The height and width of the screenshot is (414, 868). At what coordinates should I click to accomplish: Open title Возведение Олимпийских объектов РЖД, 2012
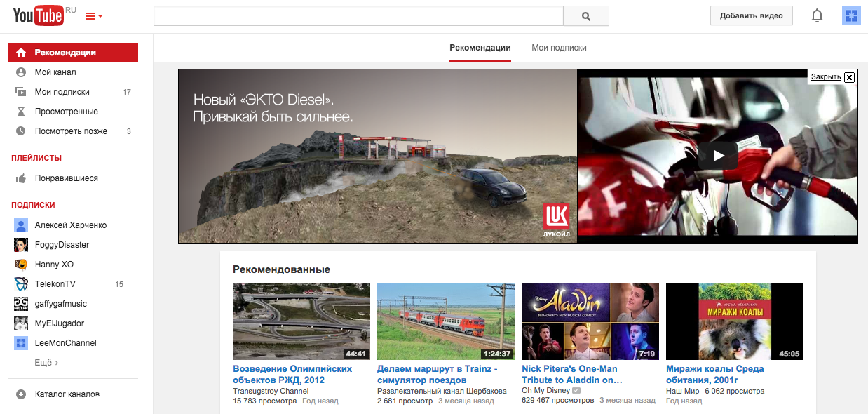coord(292,375)
